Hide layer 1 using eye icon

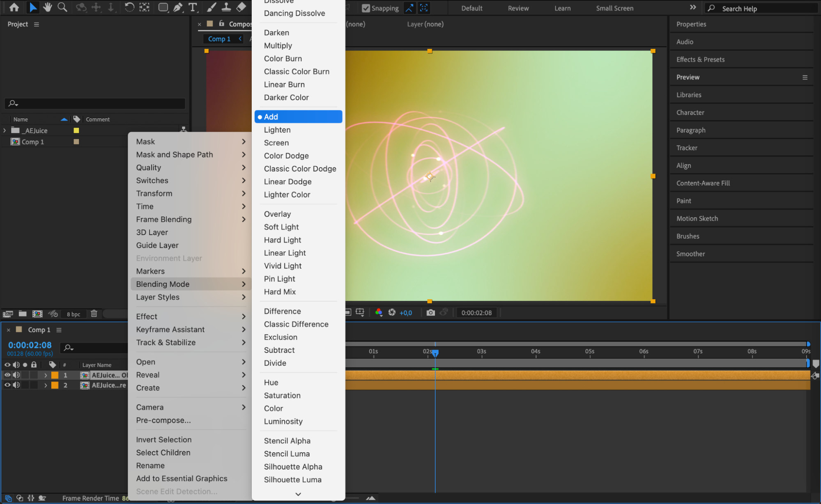[x=7, y=375]
